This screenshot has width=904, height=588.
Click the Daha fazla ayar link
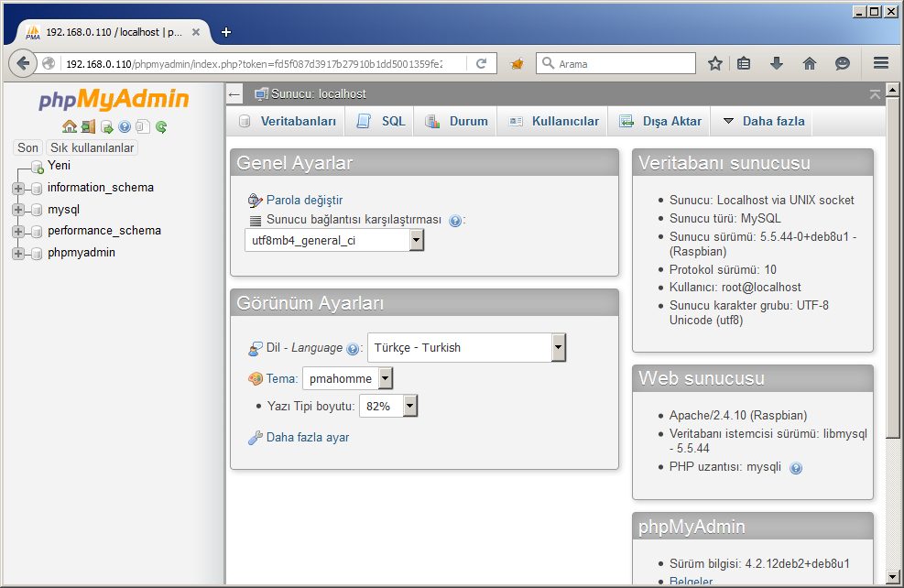308,438
